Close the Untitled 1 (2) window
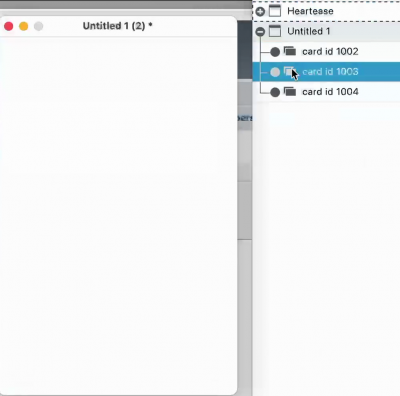400x396 pixels. click(9, 26)
